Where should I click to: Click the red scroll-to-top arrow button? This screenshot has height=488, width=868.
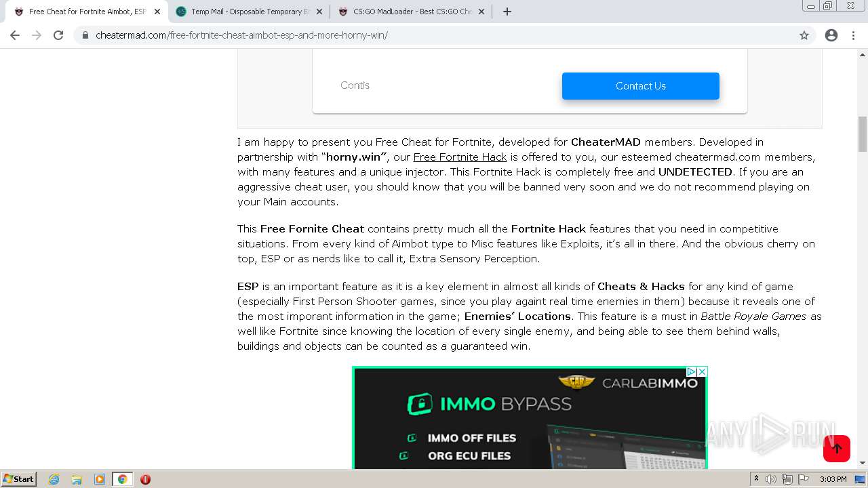[x=836, y=448]
